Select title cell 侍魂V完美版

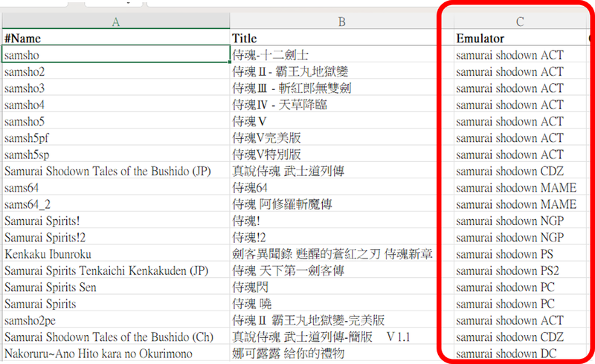coord(341,137)
